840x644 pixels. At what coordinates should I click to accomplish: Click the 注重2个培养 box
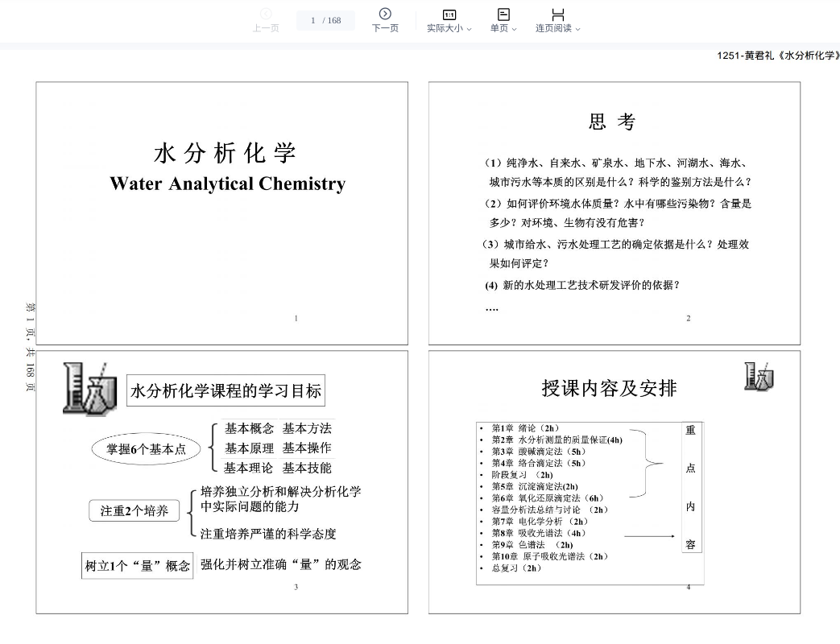(x=134, y=510)
